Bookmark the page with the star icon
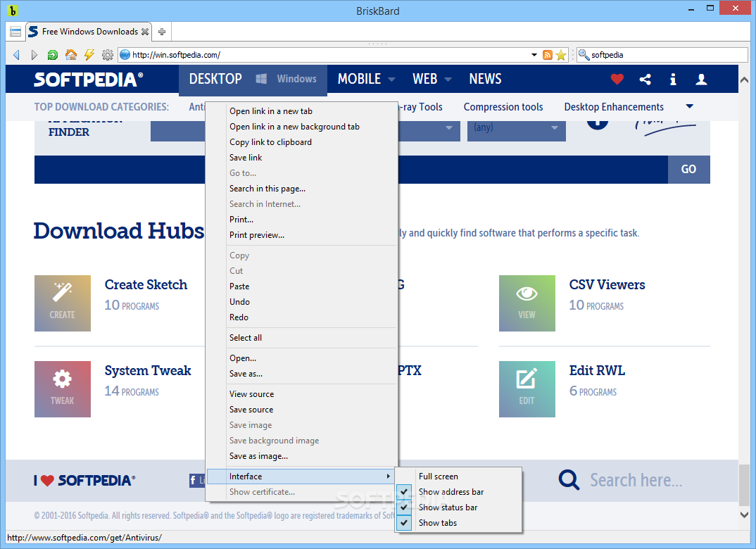Screen dimensions: 756x549 coord(561,55)
